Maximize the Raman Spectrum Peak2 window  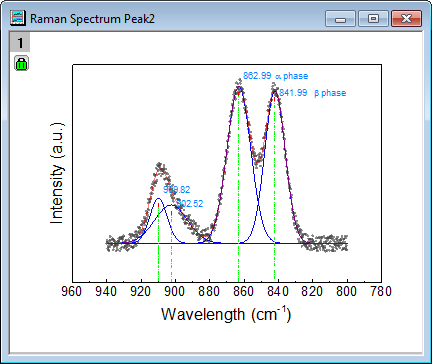(x=373, y=18)
